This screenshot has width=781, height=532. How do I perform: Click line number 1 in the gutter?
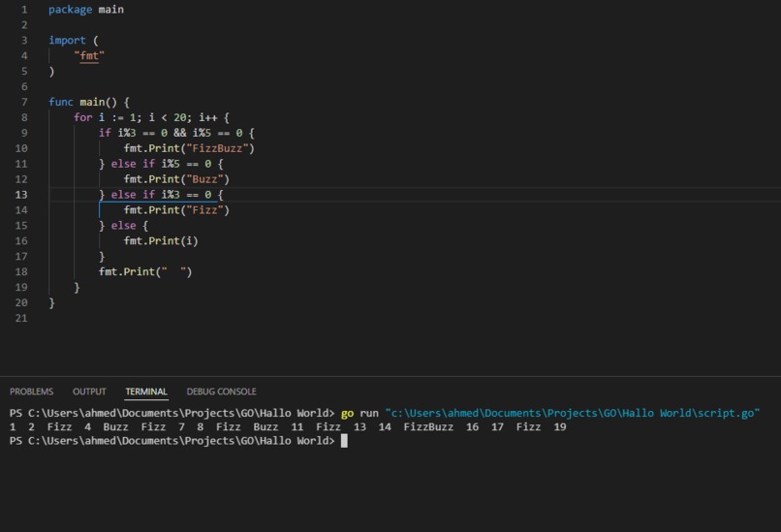tap(24, 10)
